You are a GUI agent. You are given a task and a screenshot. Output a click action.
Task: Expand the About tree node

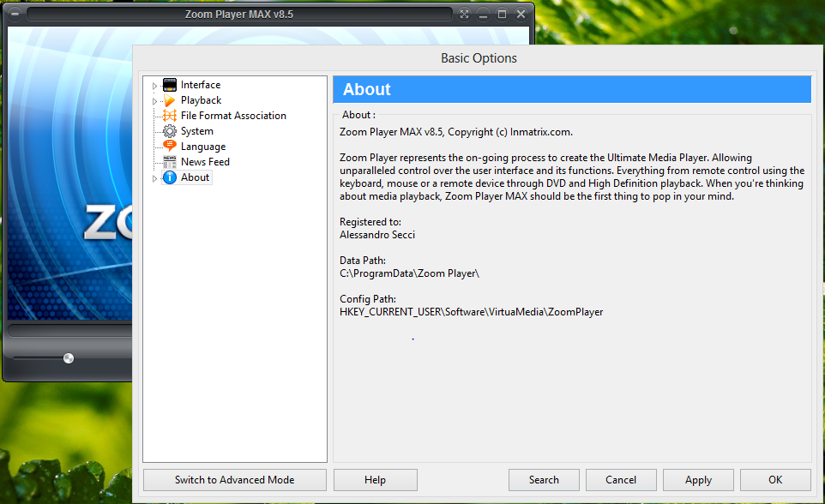click(154, 178)
